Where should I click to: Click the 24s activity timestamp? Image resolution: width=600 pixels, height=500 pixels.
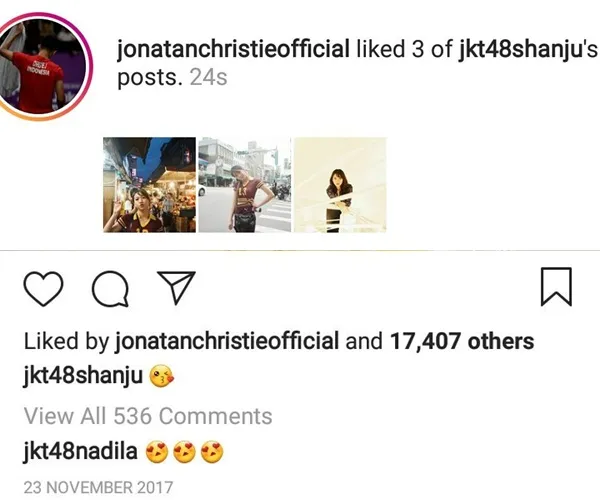pos(208,76)
